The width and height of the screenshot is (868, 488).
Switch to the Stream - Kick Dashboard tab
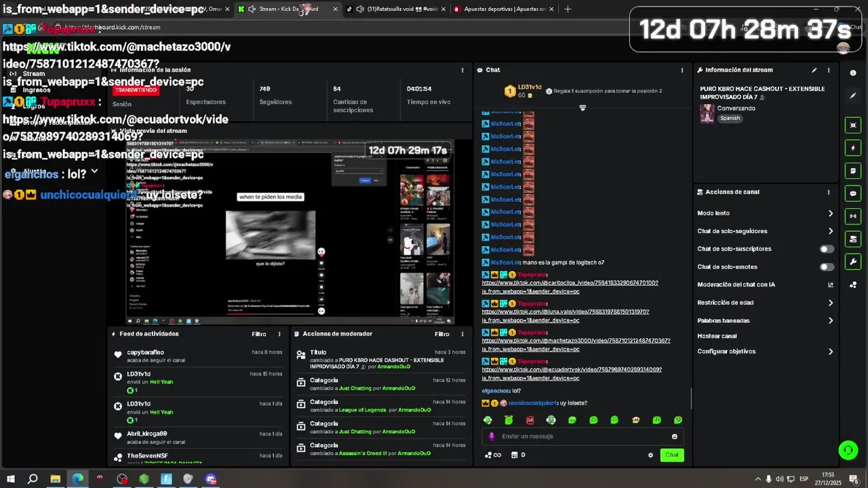288,9
